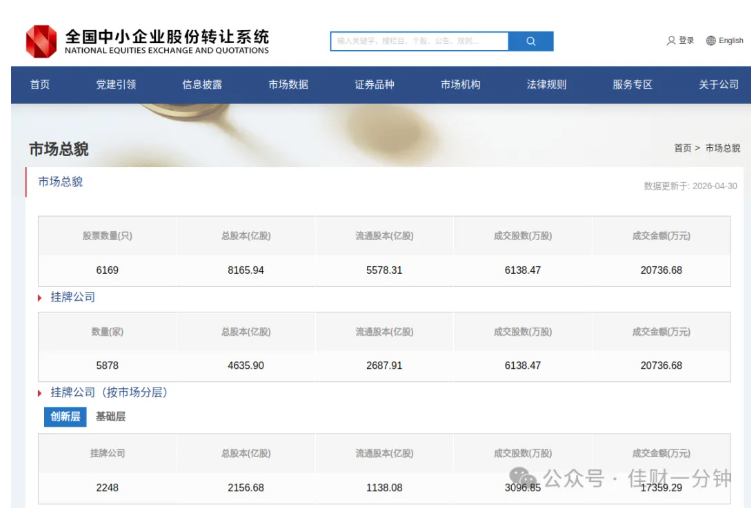
Task: Select the 创新层 tab
Action: click(x=65, y=416)
